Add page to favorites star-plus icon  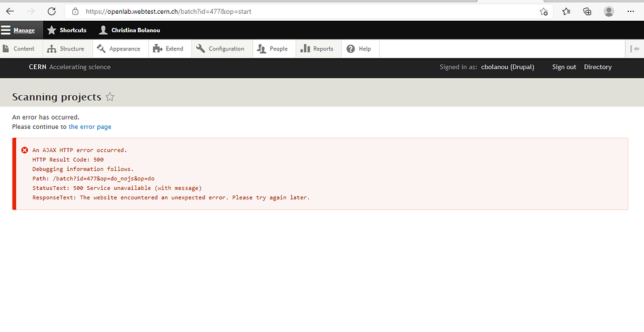coord(543,11)
